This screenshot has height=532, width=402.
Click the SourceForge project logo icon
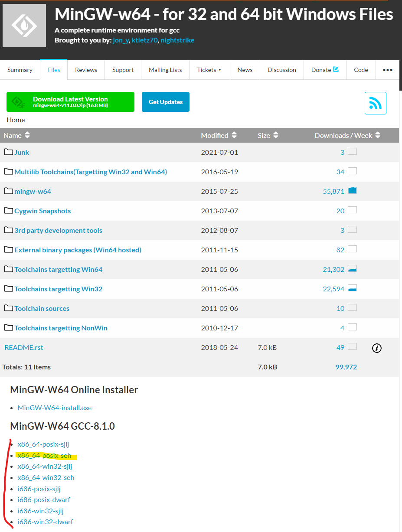pyautogui.click(x=24, y=26)
